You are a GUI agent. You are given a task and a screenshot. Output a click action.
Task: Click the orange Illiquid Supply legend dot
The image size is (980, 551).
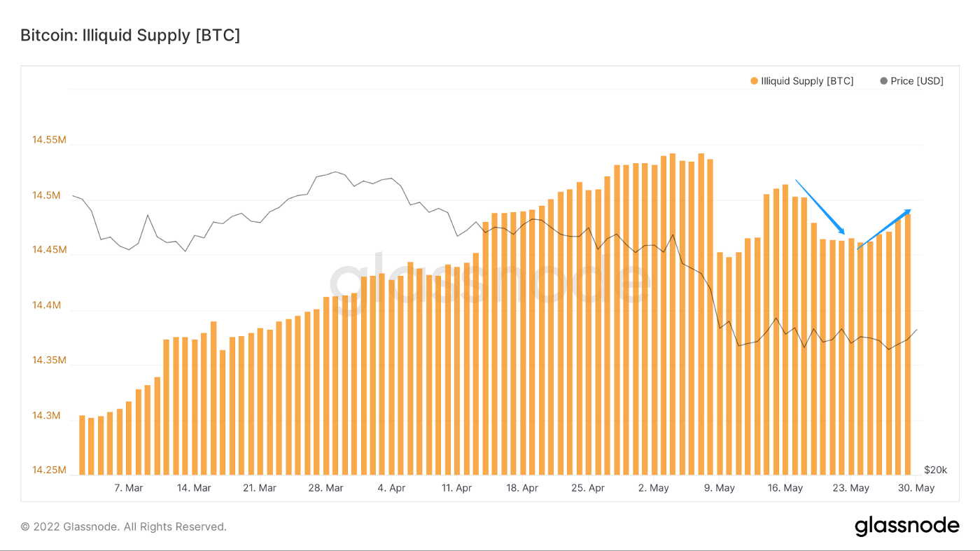754,81
